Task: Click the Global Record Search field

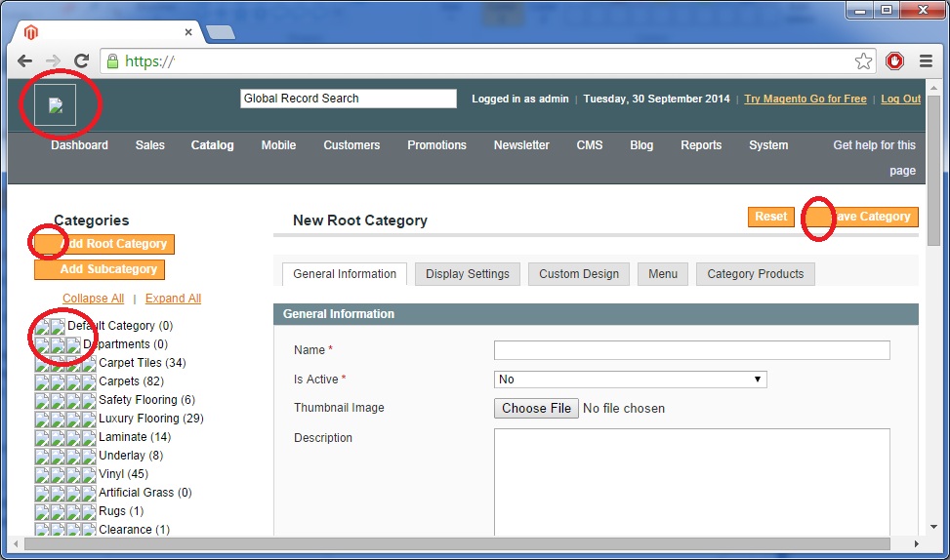Action: point(349,99)
